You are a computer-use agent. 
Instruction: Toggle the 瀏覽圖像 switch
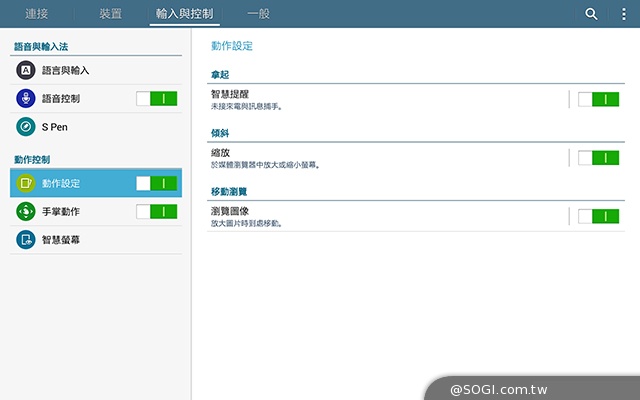[598, 216]
